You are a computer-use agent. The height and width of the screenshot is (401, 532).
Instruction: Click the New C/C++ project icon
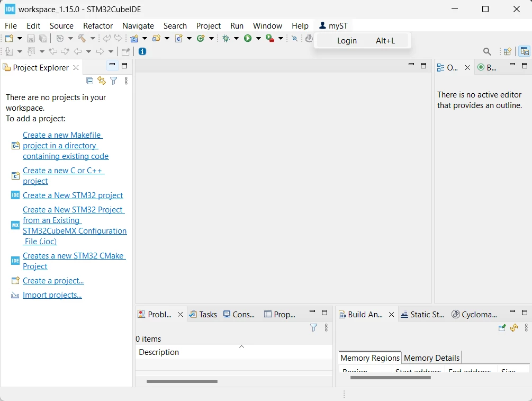click(134, 38)
